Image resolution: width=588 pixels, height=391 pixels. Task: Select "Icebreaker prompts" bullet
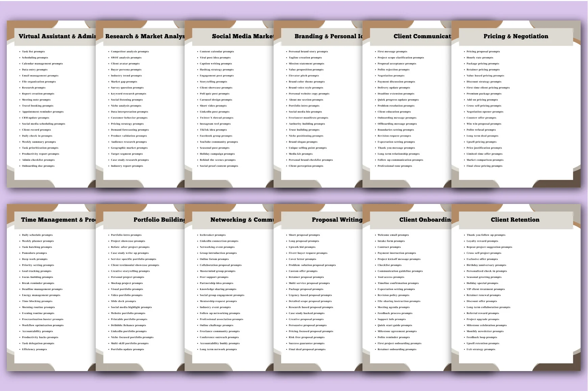pos(213,235)
